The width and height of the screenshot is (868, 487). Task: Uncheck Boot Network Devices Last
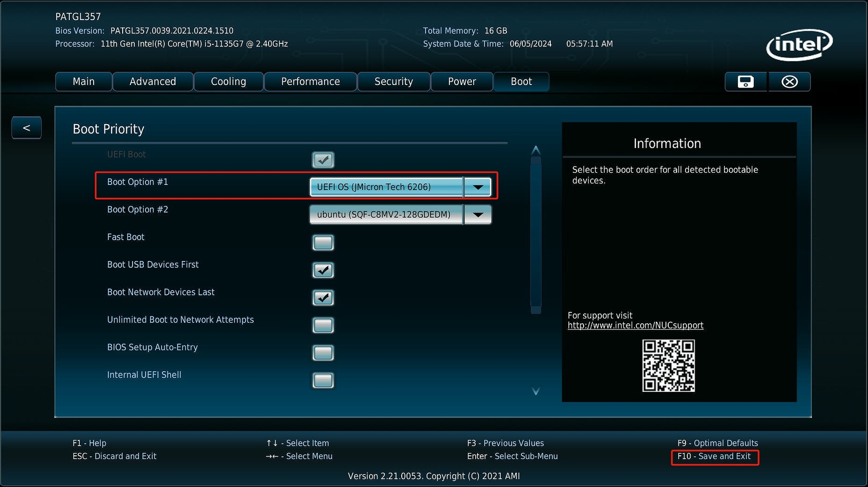(x=323, y=297)
